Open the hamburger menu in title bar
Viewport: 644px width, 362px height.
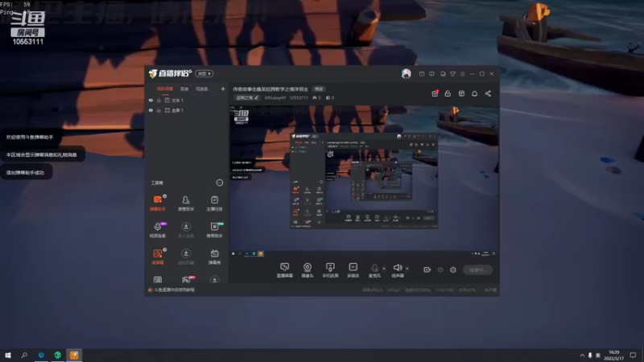(x=462, y=74)
